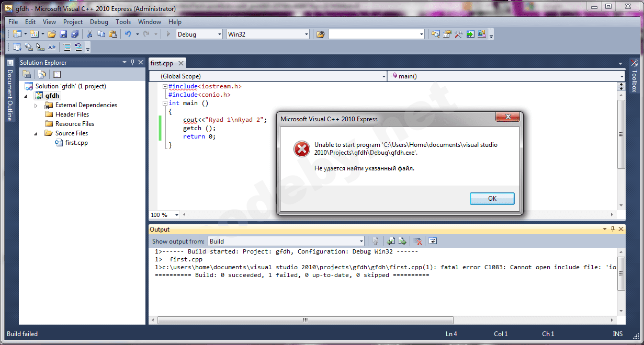Toggle Word Wrap in Output pane
Screen dimensions: 644x345
click(x=433, y=241)
